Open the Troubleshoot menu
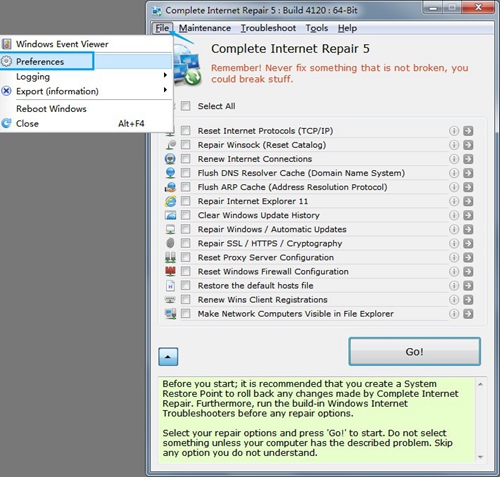This screenshot has width=500, height=477. (268, 28)
